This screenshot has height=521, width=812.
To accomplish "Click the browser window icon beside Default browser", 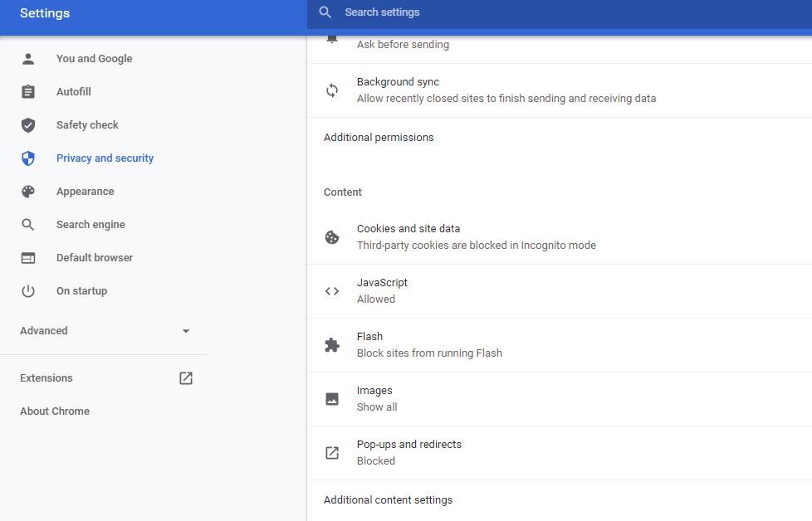I will coord(28,258).
